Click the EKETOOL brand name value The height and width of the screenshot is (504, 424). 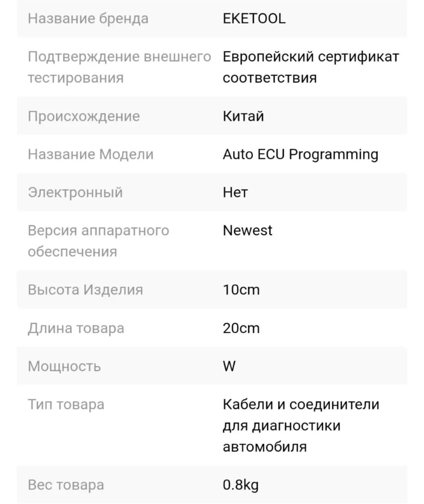point(254,18)
